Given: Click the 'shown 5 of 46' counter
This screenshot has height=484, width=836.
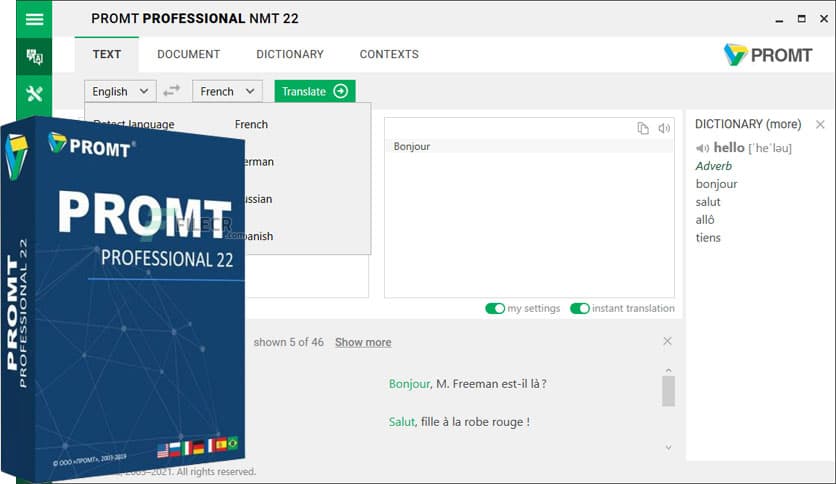Looking at the screenshot, I should point(288,342).
